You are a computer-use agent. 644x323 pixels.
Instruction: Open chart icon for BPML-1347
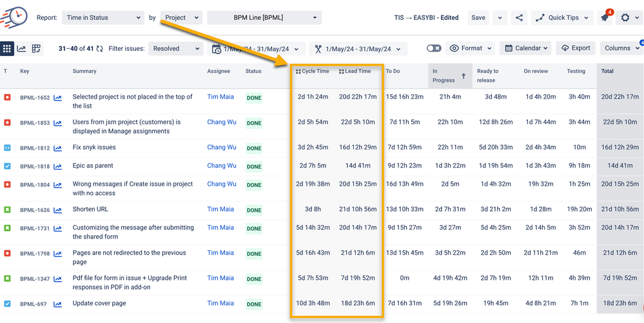pos(57,279)
